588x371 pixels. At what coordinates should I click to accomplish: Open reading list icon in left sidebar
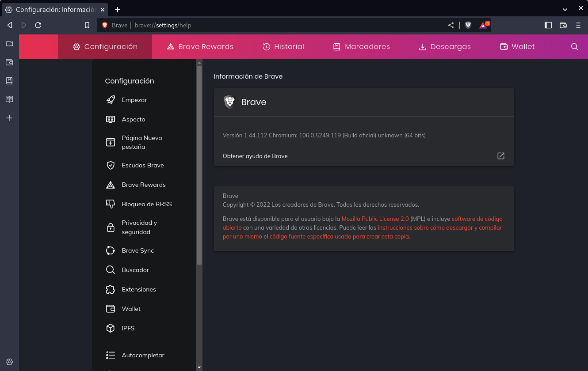9,99
